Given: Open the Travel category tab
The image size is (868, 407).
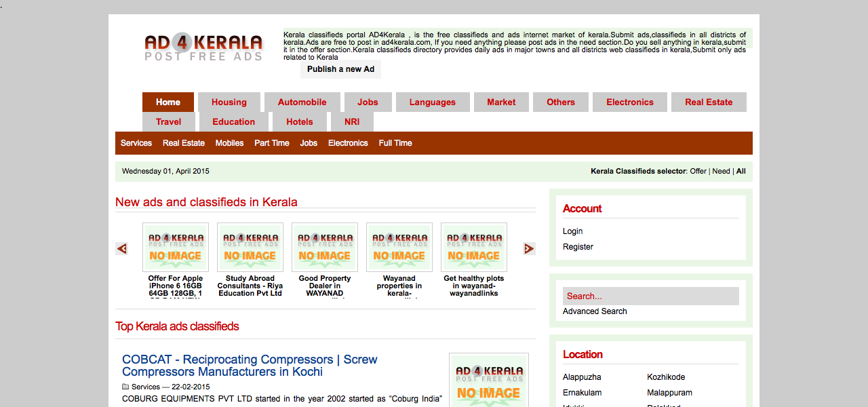Looking at the screenshot, I should 169,122.
